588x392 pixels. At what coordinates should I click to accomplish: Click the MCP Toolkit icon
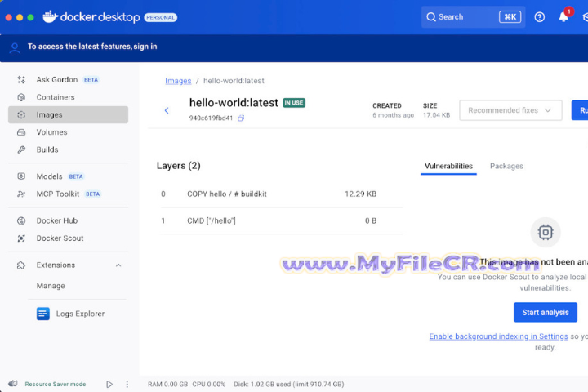point(21,194)
